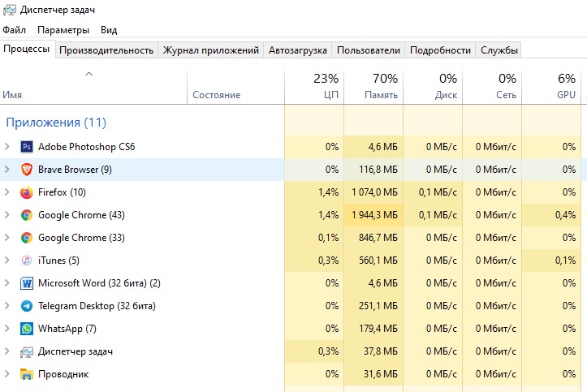Click the iTunes music note icon

[27, 261]
